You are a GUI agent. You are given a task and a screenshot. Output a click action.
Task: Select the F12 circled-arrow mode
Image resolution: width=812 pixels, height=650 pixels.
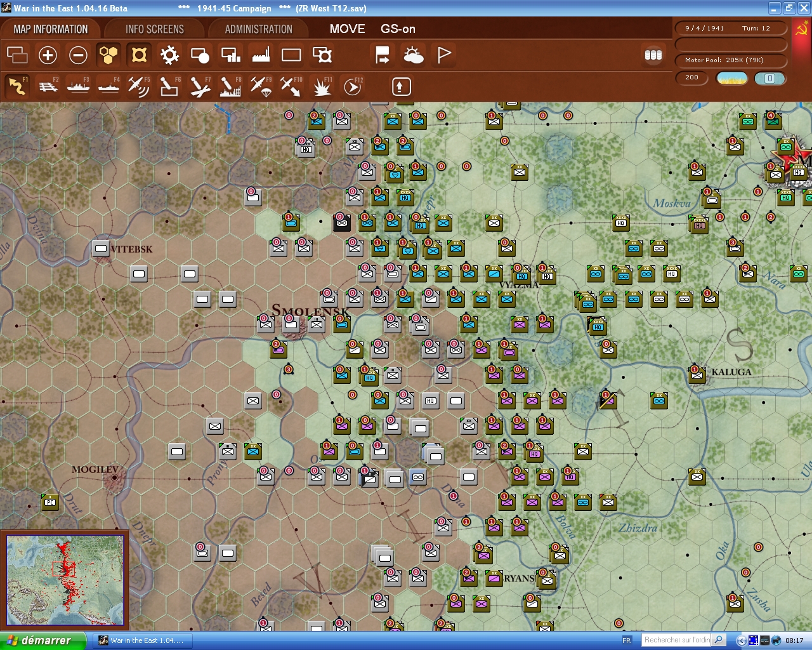(x=353, y=86)
